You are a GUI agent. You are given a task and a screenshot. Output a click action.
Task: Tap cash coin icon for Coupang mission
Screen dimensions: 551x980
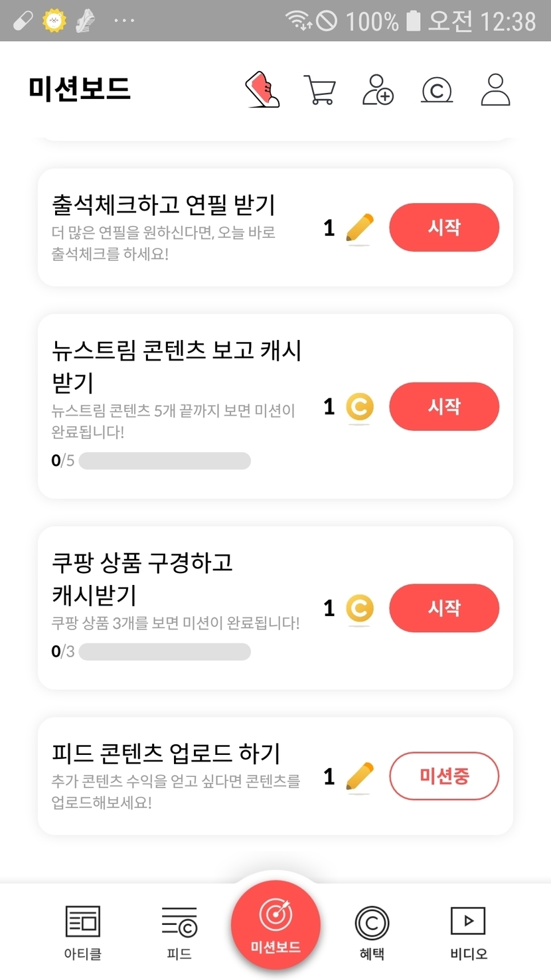tap(360, 608)
